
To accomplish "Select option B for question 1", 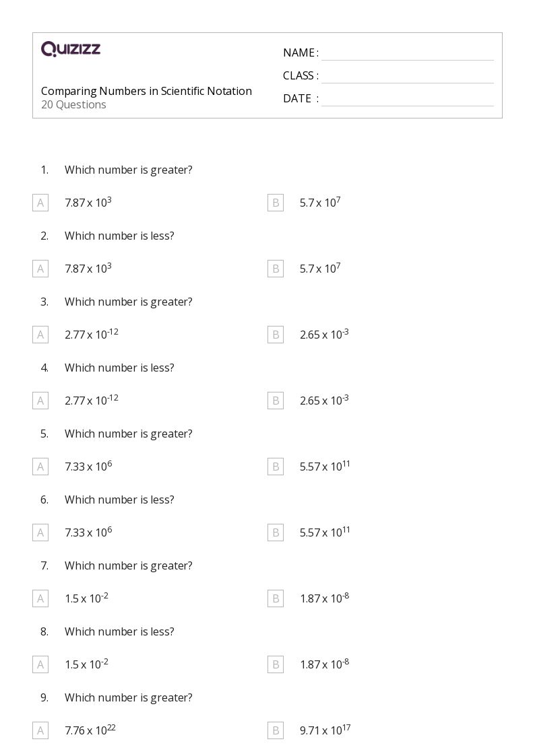I will pyautogui.click(x=276, y=203).
